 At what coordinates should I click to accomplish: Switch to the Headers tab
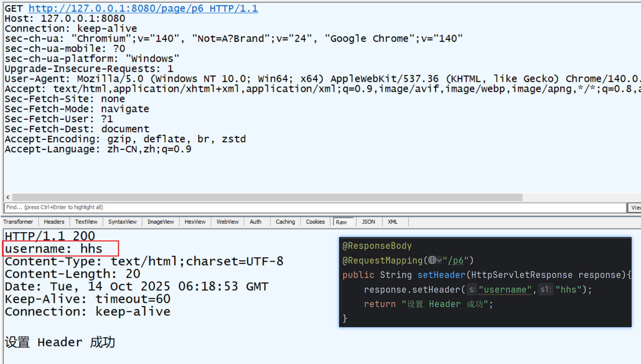click(x=54, y=222)
